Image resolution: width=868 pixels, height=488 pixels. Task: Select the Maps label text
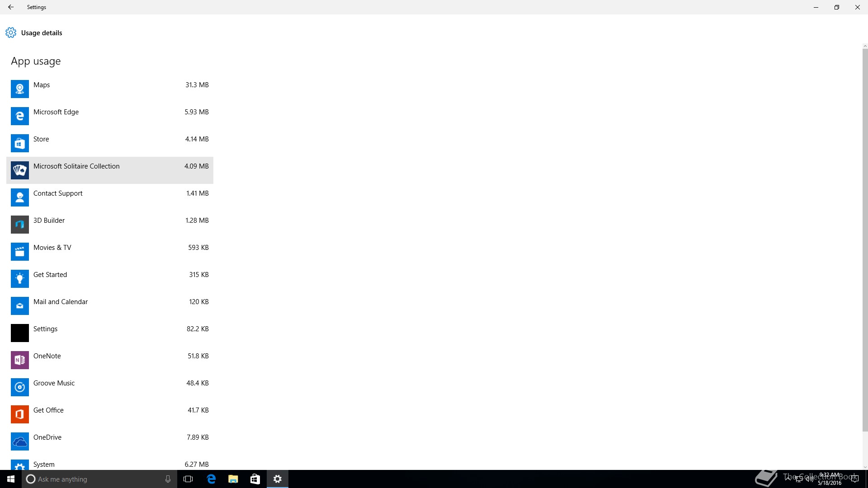click(x=42, y=85)
